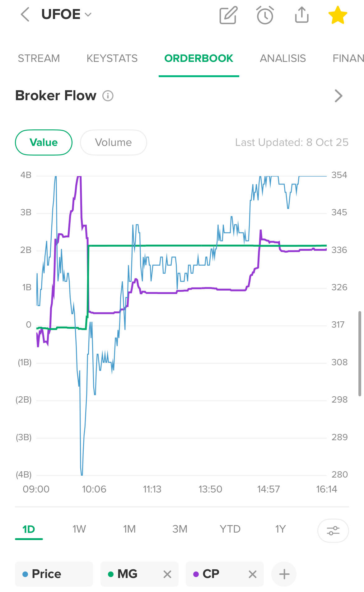Open the note edit icon
The height and width of the screenshot is (592, 364).
[x=228, y=15]
